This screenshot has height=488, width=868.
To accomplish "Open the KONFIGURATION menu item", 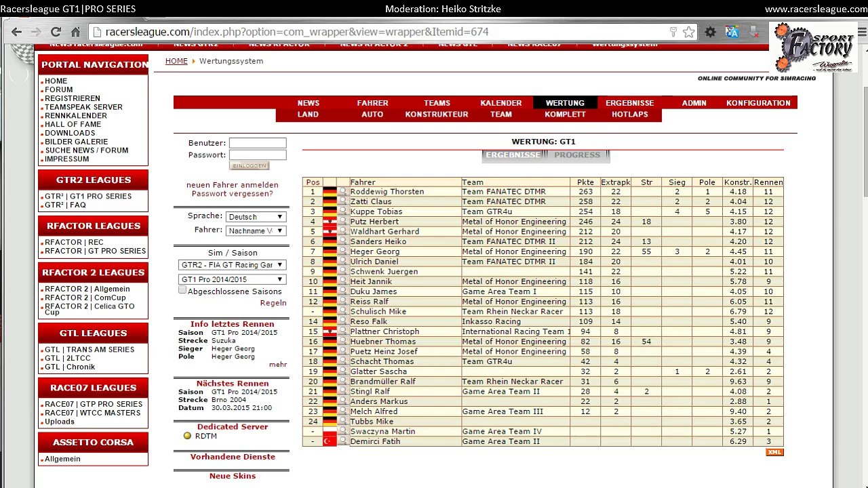I will pos(758,103).
